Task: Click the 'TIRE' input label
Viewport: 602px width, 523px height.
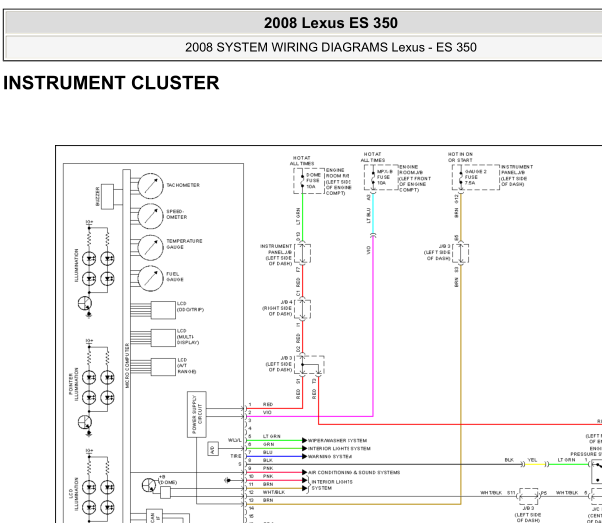Action: (x=236, y=456)
